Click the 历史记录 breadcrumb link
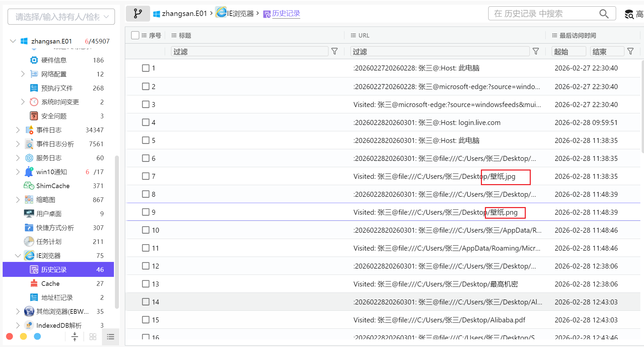The image size is (644, 347). [286, 14]
